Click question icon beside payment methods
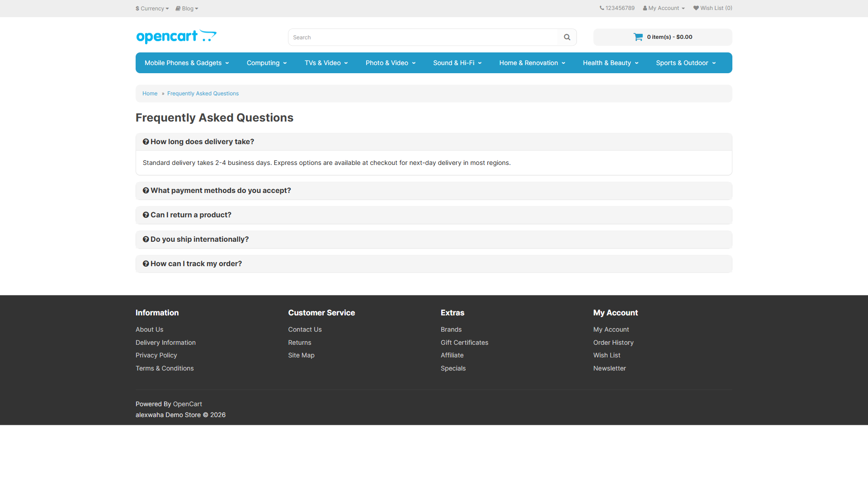Screen dimensions: 868x488 pos(146,190)
